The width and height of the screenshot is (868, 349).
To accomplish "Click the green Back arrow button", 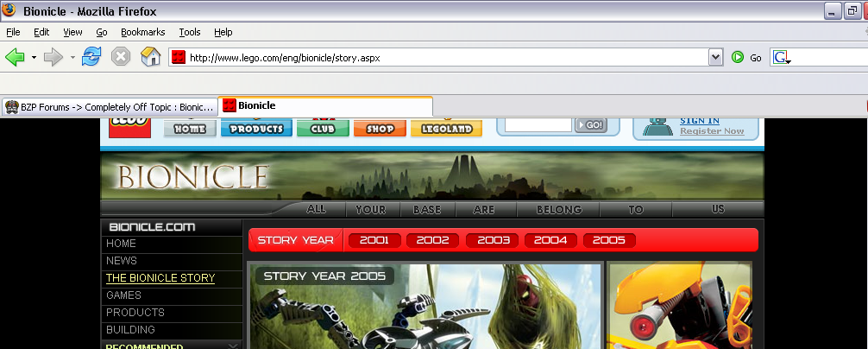I will click(15, 57).
